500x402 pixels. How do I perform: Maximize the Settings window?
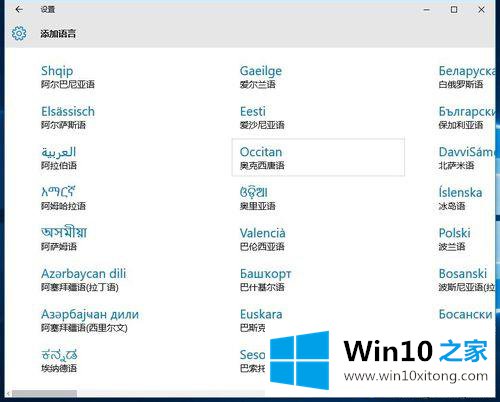pos(454,10)
